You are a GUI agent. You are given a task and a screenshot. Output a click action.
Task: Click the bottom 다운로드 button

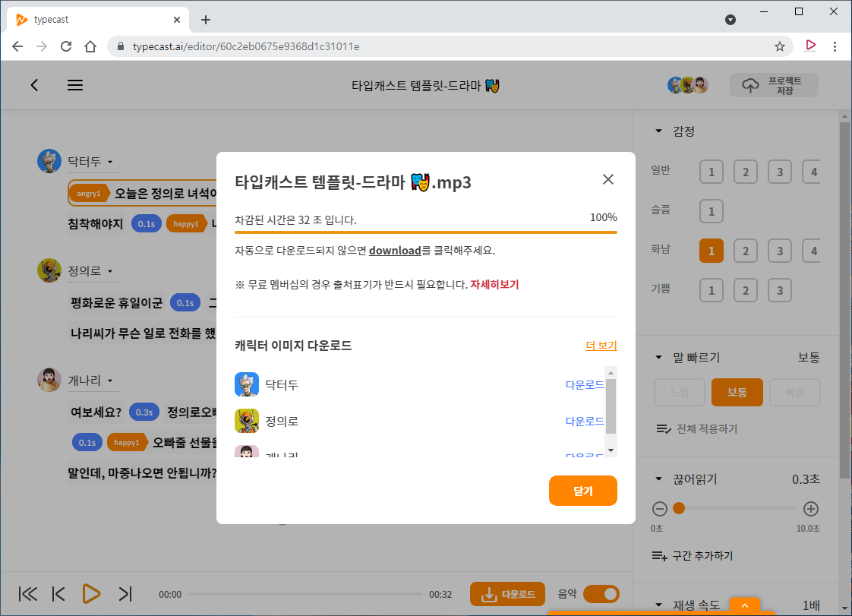coord(507,594)
